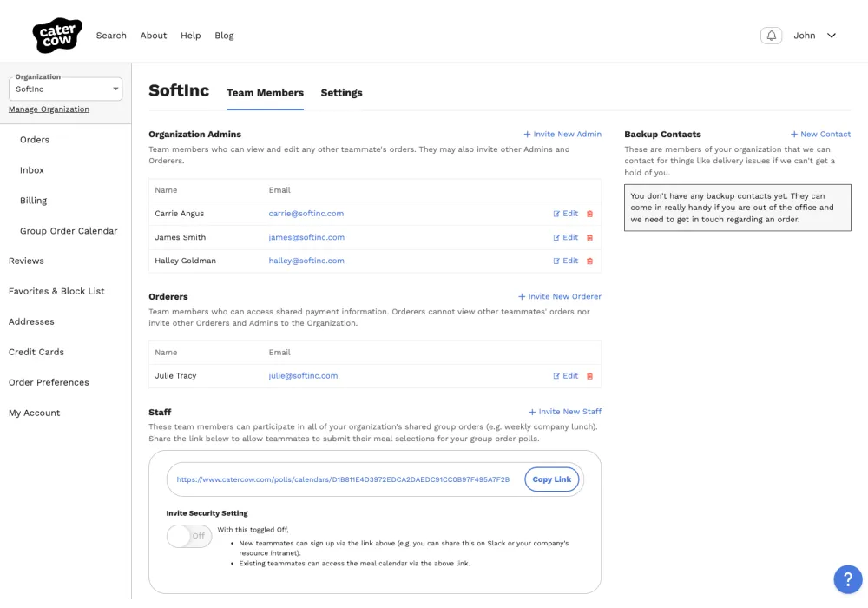Open Billing in the sidebar
Viewport: 868px width, 608px height.
34,201
